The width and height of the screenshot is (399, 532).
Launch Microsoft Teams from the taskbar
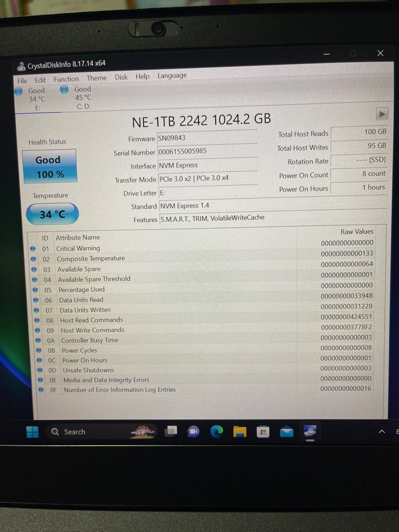193,432
